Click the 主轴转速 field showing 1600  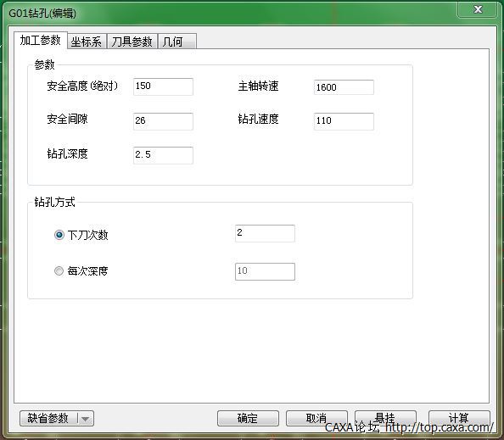[344, 87]
